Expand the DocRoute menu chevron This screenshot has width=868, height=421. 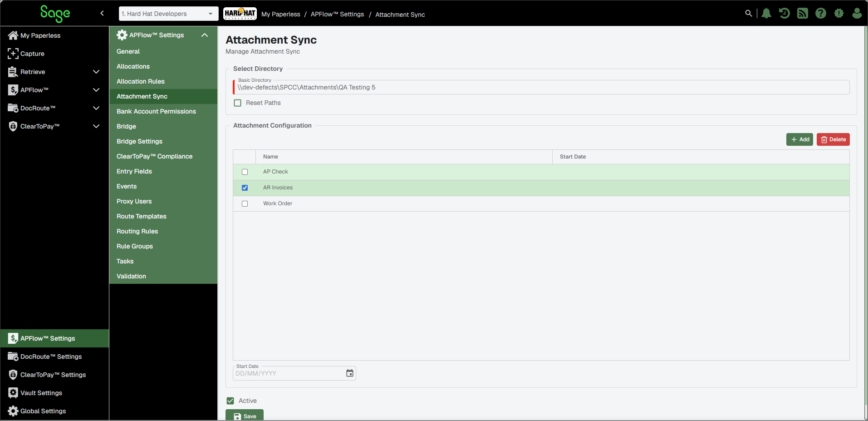pos(96,108)
